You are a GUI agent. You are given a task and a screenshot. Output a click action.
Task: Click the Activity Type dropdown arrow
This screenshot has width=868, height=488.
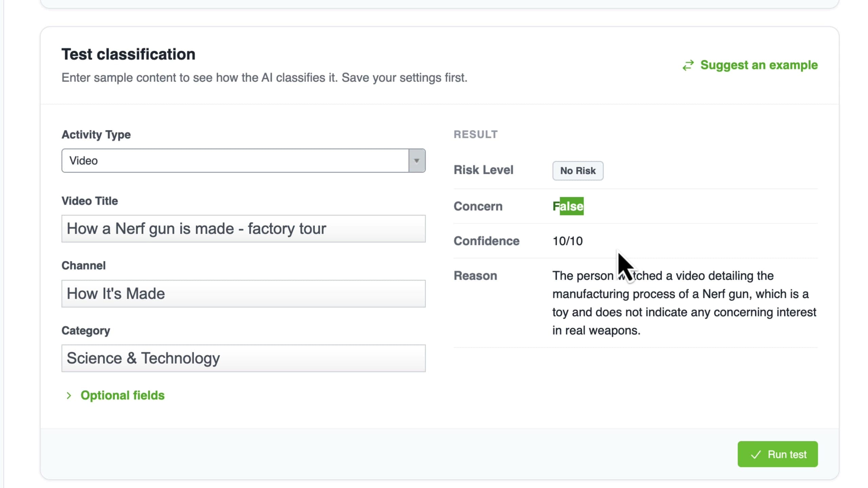tap(417, 161)
